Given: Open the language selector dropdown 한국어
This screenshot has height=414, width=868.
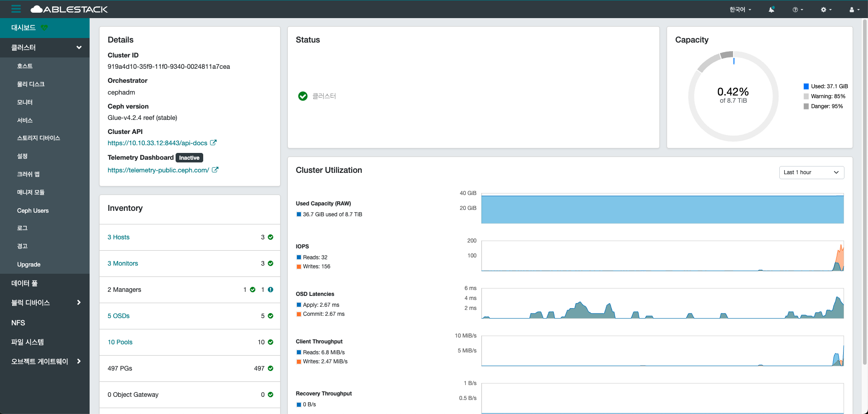Looking at the screenshot, I should [x=740, y=10].
